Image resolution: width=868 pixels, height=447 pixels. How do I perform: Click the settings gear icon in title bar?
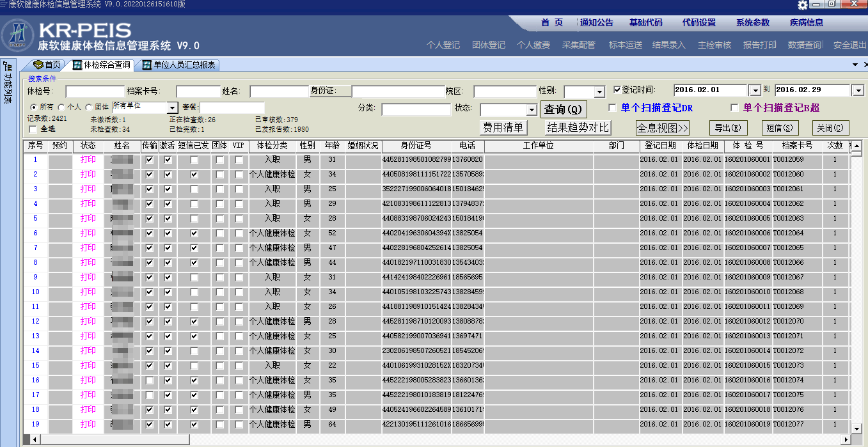[x=803, y=5]
